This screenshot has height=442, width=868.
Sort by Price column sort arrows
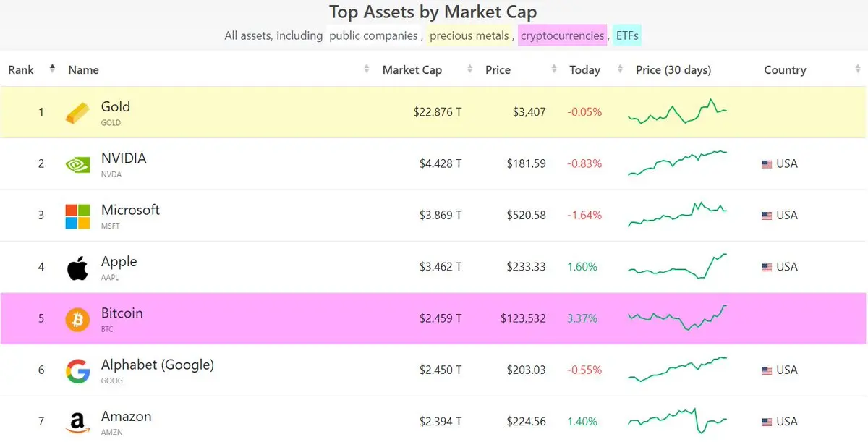tap(554, 69)
